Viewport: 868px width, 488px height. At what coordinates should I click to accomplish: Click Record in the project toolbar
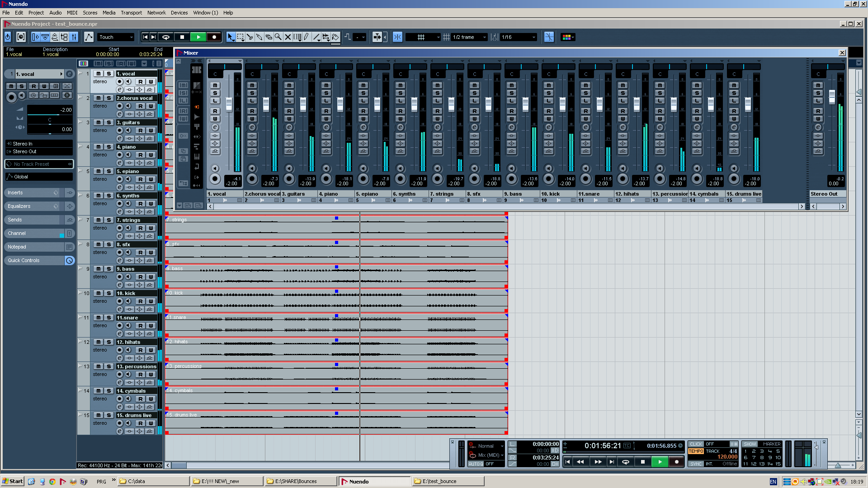tap(214, 37)
